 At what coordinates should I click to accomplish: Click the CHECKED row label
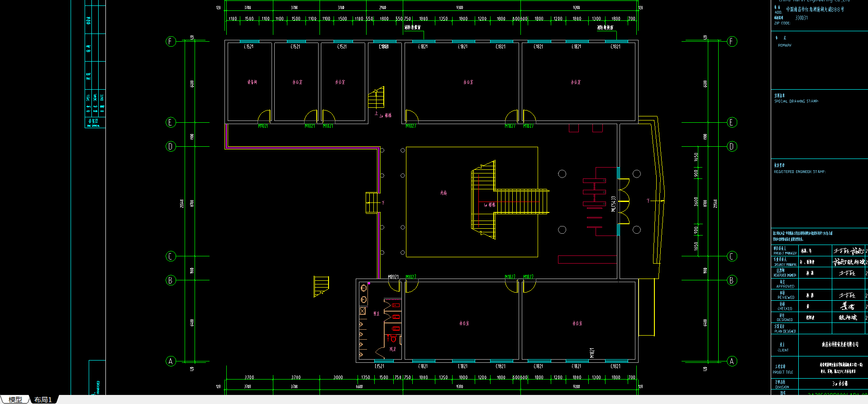(x=785, y=308)
